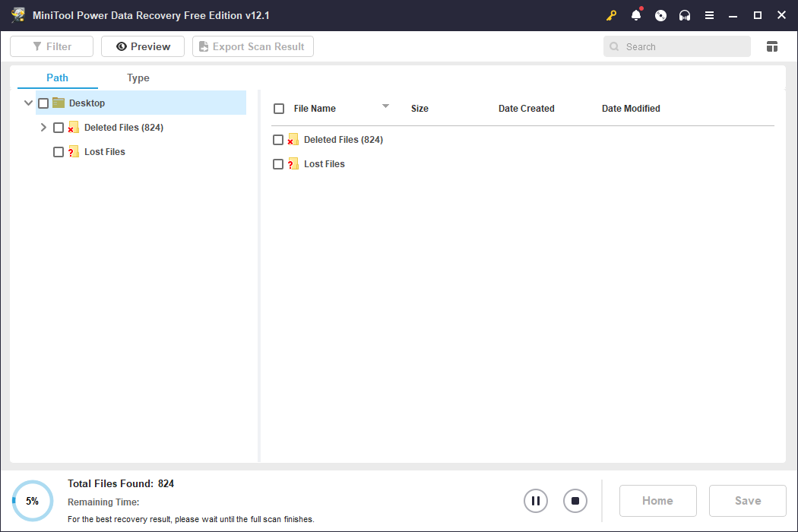The width and height of the screenshot is (798, 532).
Task: Click Deleted Files red-x icon in tree
Action: click(73, 127)
